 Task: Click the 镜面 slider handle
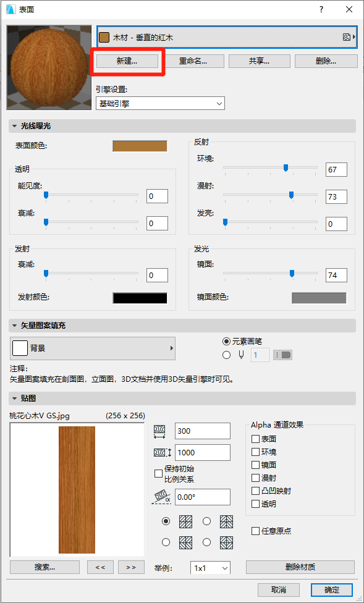pyautogui.click(x=292, y=274)
